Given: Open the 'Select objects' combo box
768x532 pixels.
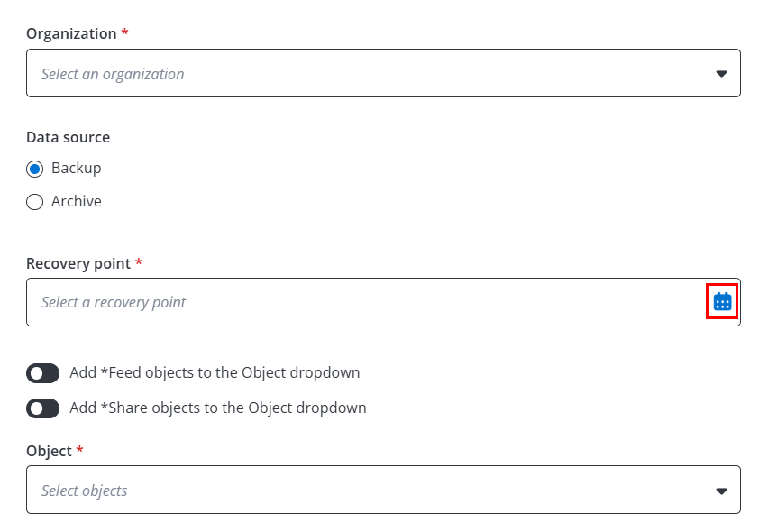Looking at the screenshot, I should 361,491.
